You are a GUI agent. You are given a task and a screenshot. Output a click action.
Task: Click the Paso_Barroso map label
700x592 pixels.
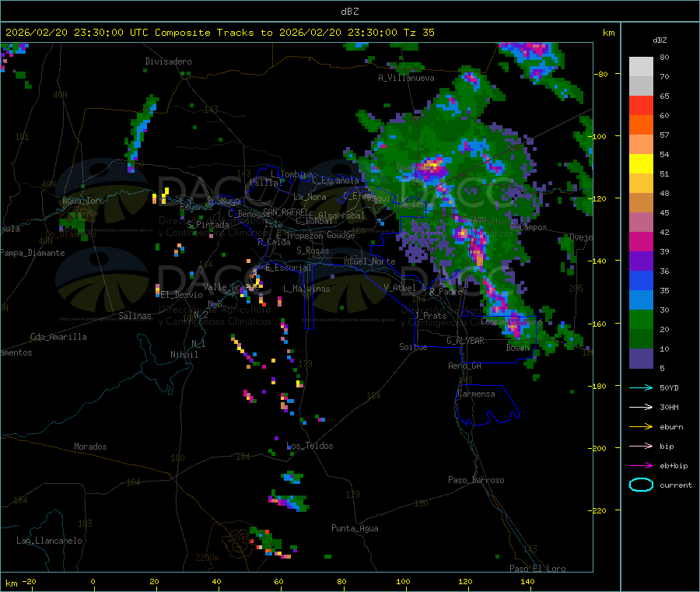point(476,480)
